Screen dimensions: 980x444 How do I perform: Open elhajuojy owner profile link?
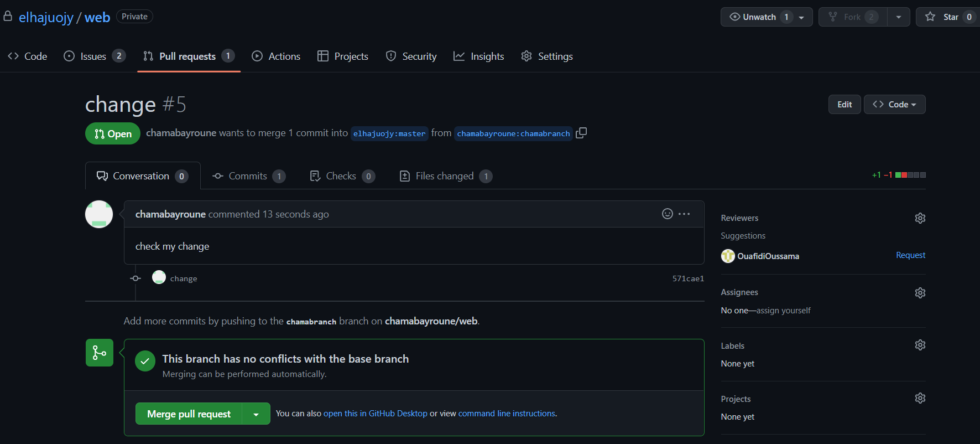point(46,17)
